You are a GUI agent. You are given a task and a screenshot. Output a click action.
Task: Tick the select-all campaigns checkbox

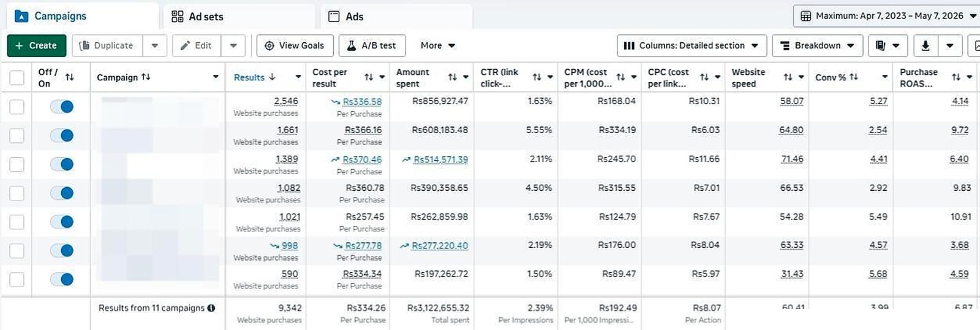(x=17, y=77)
